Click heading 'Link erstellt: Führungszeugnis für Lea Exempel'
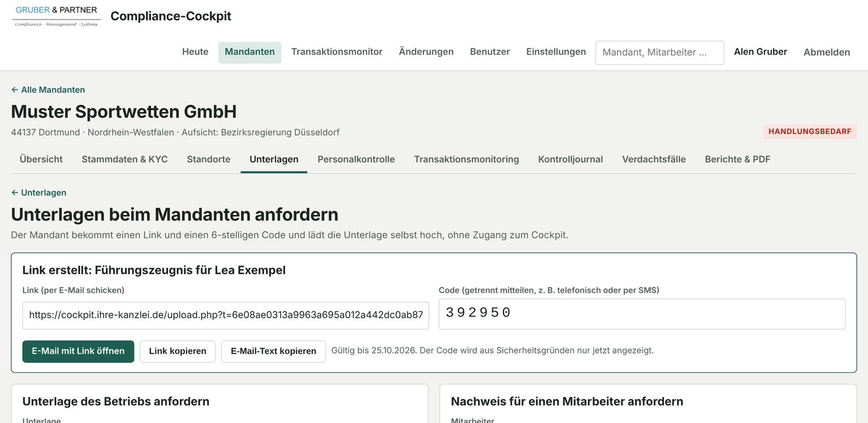 tap(154, 270)
